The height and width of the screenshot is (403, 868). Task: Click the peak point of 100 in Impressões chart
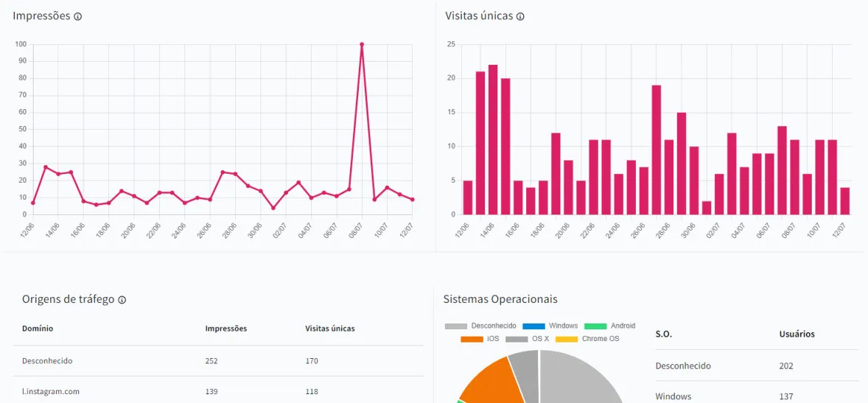[362, 44]
